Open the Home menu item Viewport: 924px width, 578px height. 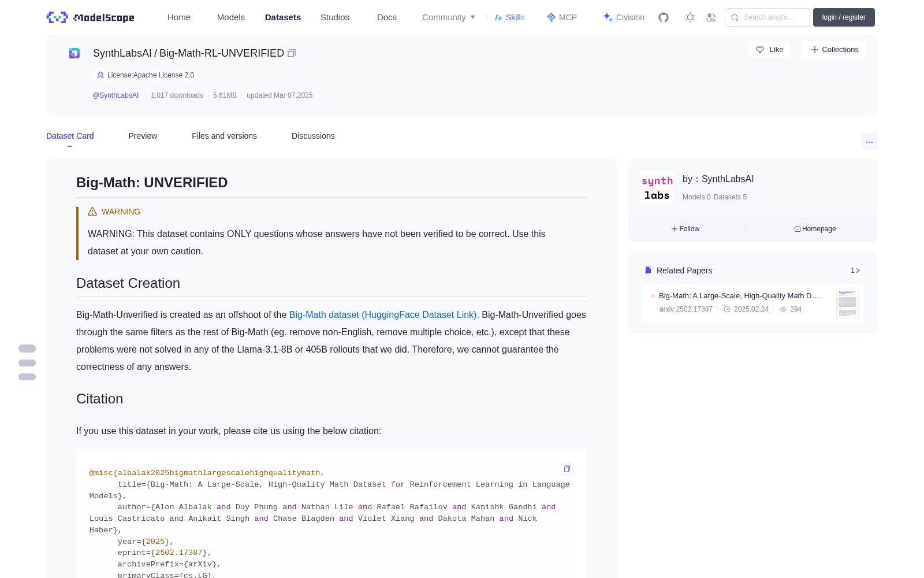point(179,17)
